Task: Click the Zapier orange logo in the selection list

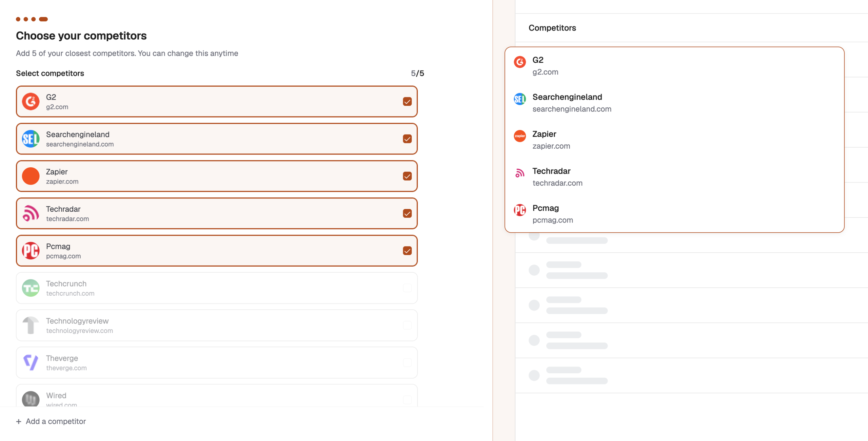Action: [31, 176]
